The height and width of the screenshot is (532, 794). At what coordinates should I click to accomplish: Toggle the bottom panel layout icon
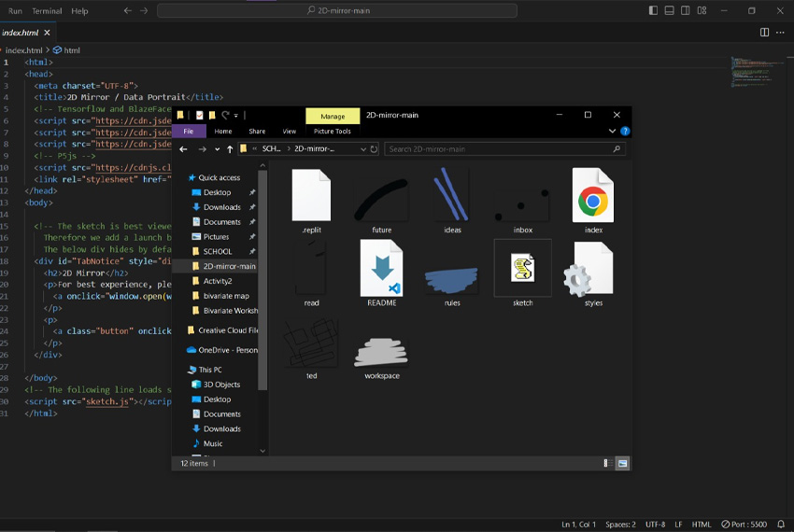click(669, 11)
